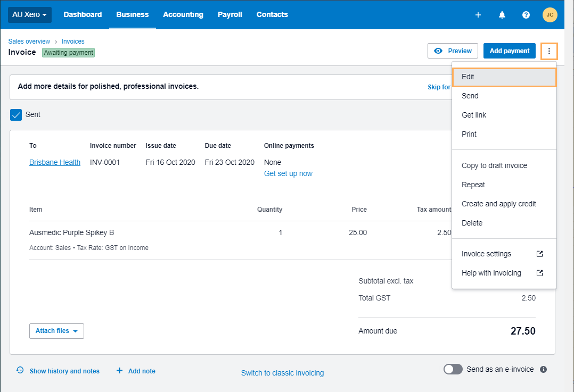Click the Ausmedic Purple Spikey B item
Viewport: 574px width, 392px height.
(x=72, y=232)
